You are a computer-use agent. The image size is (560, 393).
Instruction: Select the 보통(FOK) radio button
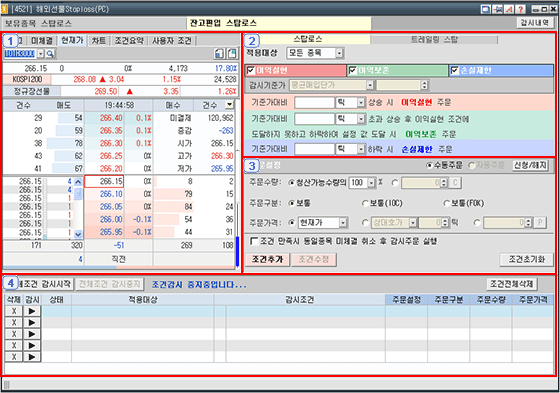pos(446,203)
